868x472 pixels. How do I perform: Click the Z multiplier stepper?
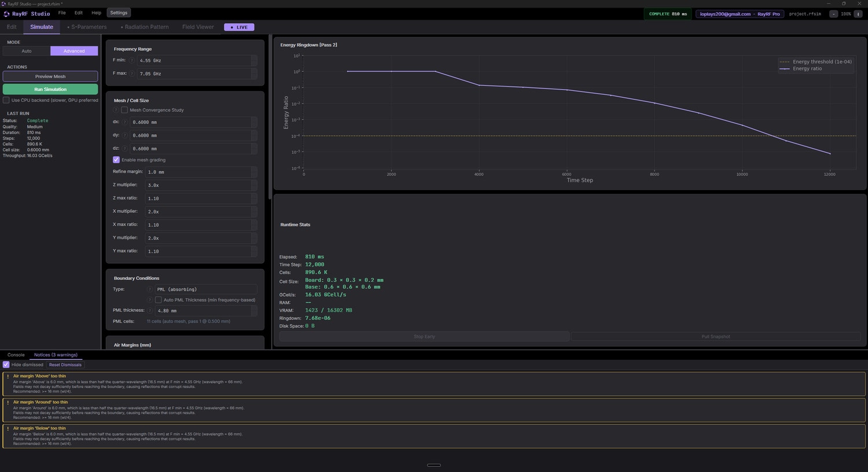point(254,185)
